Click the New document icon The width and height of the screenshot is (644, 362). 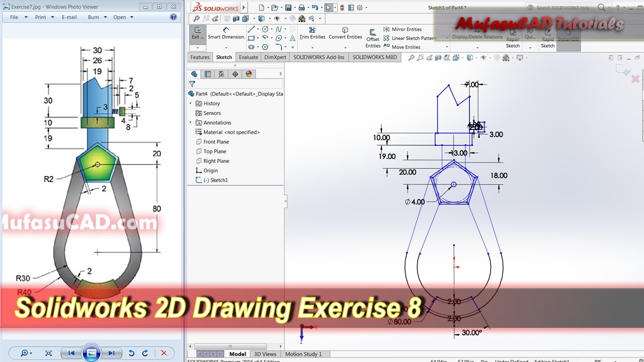[x=262, y=8]
